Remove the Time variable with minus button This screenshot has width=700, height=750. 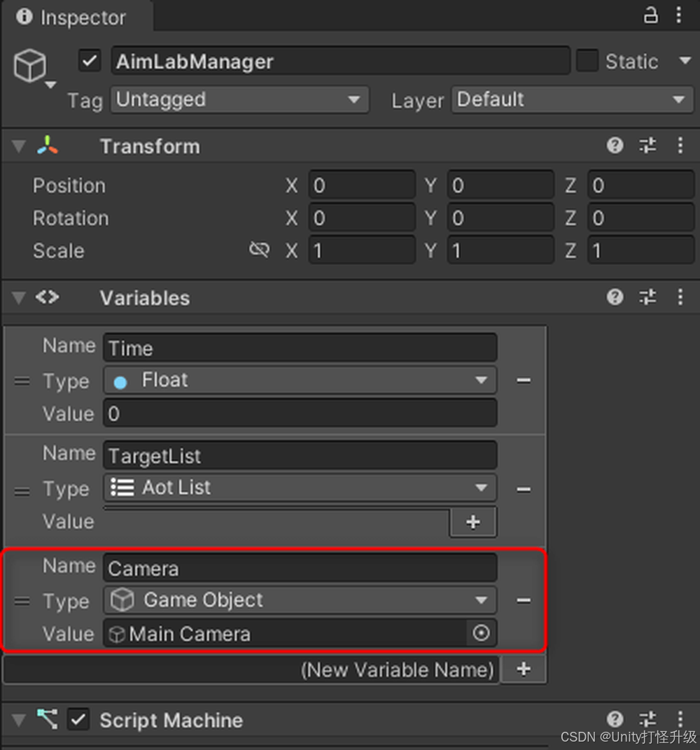pyautogui.click(x=524, y=381)
